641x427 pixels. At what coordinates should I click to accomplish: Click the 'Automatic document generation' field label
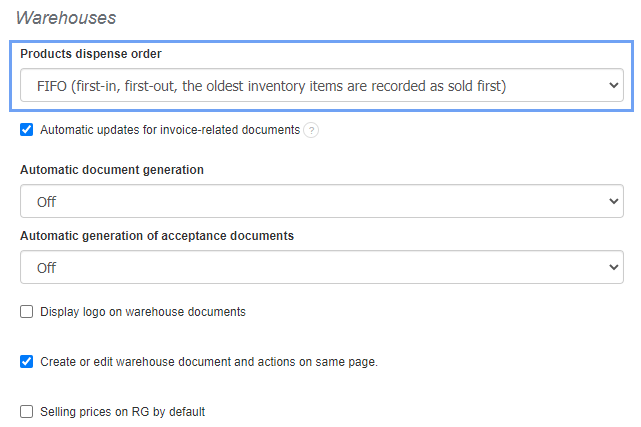click(x=112, y=170)
